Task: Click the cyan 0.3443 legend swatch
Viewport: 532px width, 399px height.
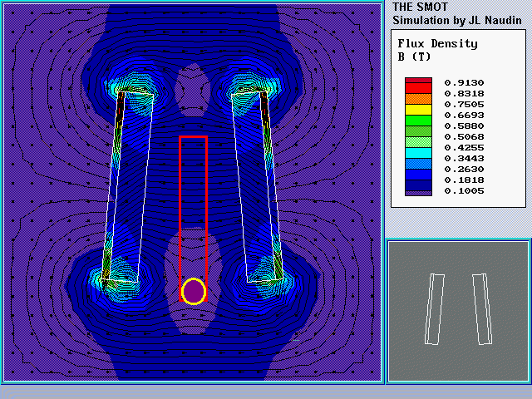Action: (418, 153)
